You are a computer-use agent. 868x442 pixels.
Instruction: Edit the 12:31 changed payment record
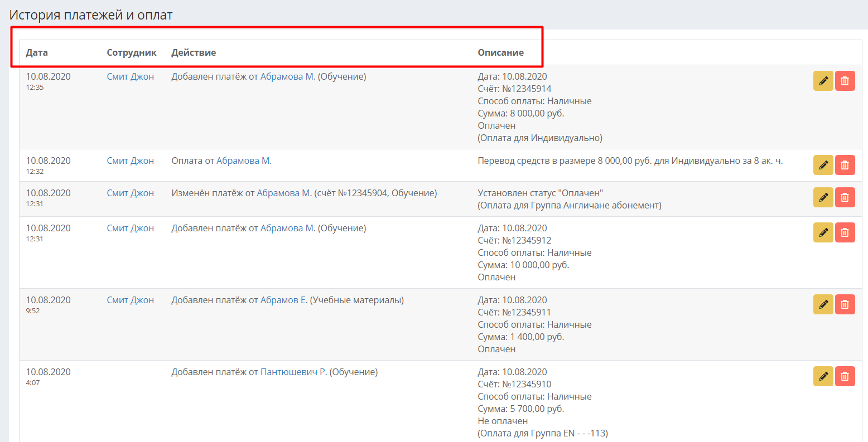pyautogui.click(x=823, y=197)
